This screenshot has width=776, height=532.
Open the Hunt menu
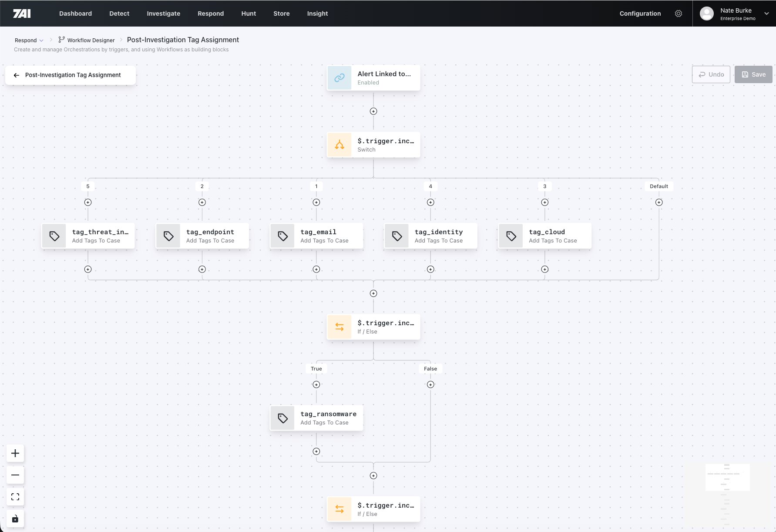249,13
